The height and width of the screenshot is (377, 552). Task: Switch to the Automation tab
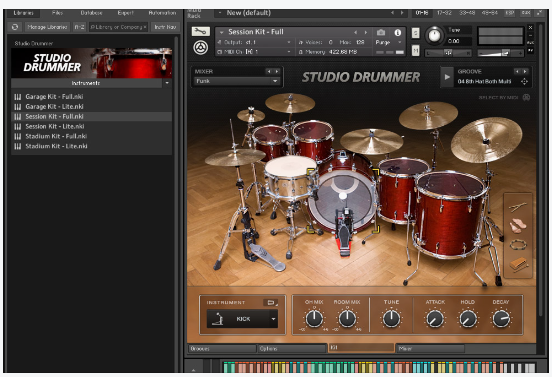pos(162,13)
